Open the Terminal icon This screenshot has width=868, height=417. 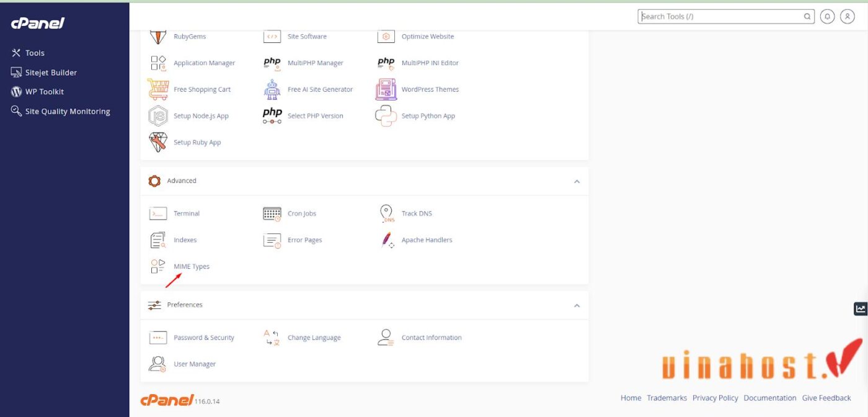(x=158, y=213)
